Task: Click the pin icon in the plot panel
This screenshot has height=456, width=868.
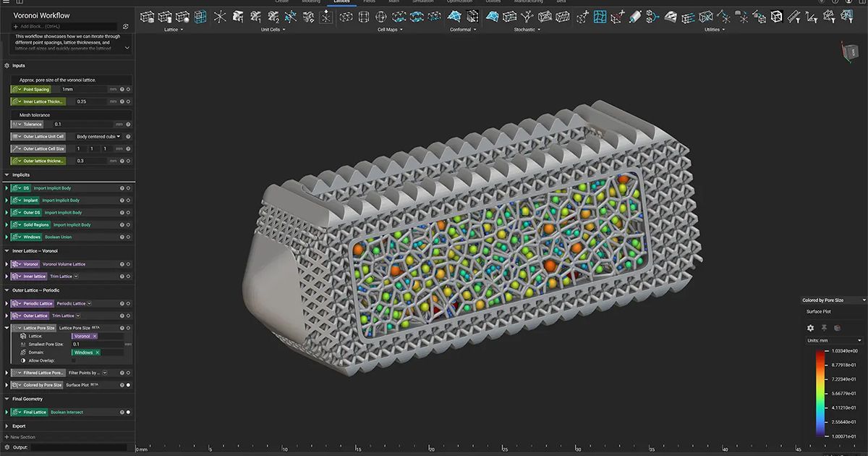Action: (824, 328)
